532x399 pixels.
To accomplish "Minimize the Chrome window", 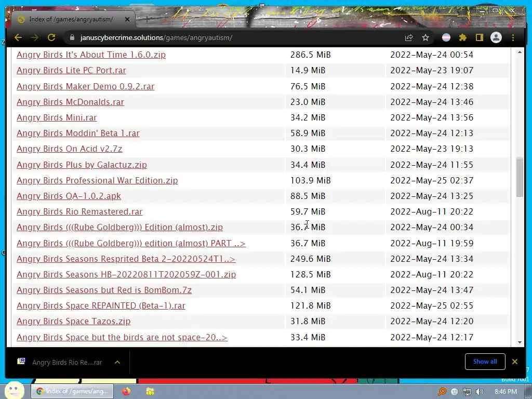I will (x=482, y=11).
